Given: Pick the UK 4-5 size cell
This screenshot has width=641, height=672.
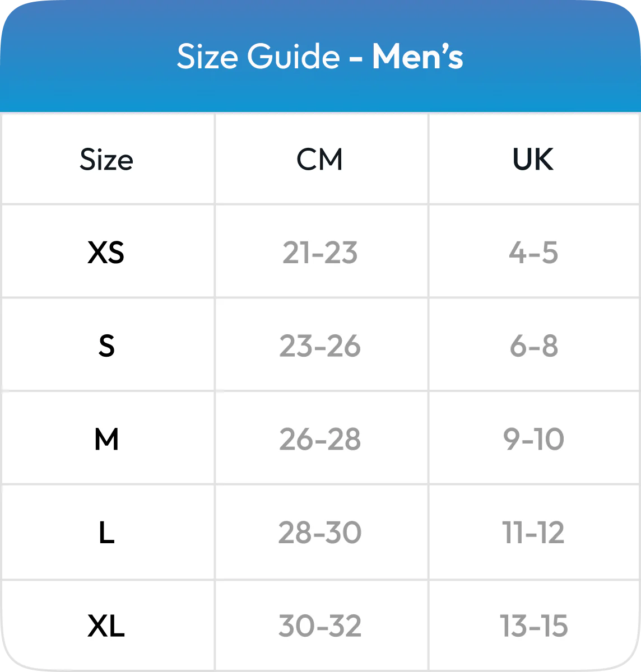Looking at the screenshot, I should click(x=533, y=253).
